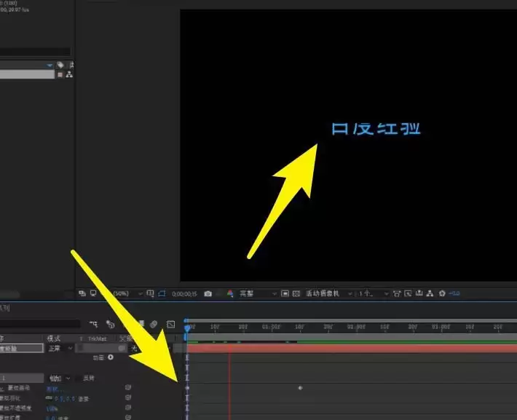Click the 模式 column header
The image size is (517, 420).
click(x=54, y=338)
